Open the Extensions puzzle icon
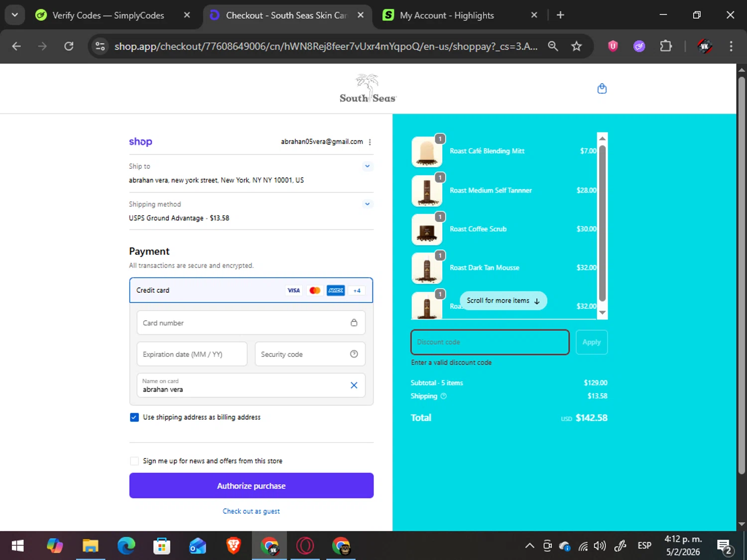 [x=665, y=46]
